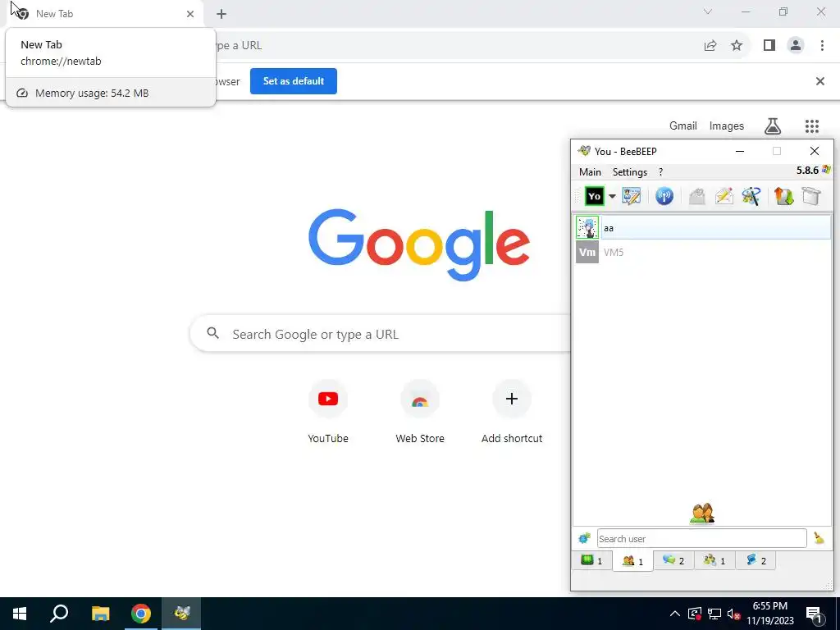Viewport: 840px width, 630px height.
Task: Open Chrome three-dot menu
Action: (x=822, y=46)
